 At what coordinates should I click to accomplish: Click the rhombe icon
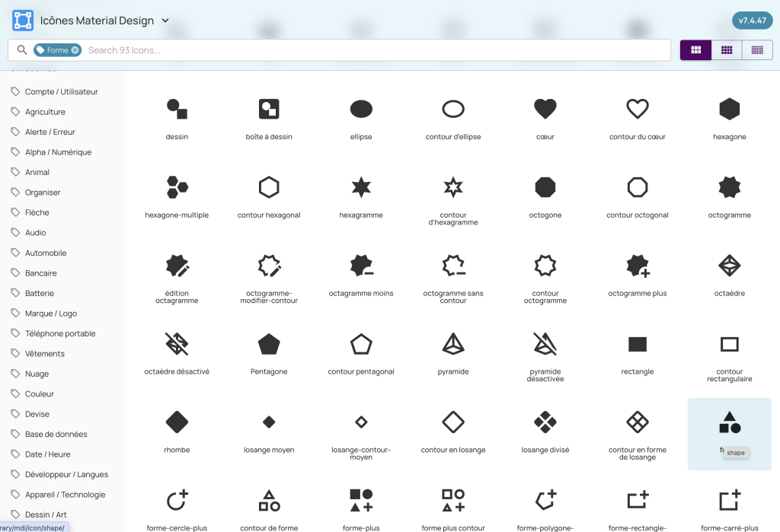point(177,422)
